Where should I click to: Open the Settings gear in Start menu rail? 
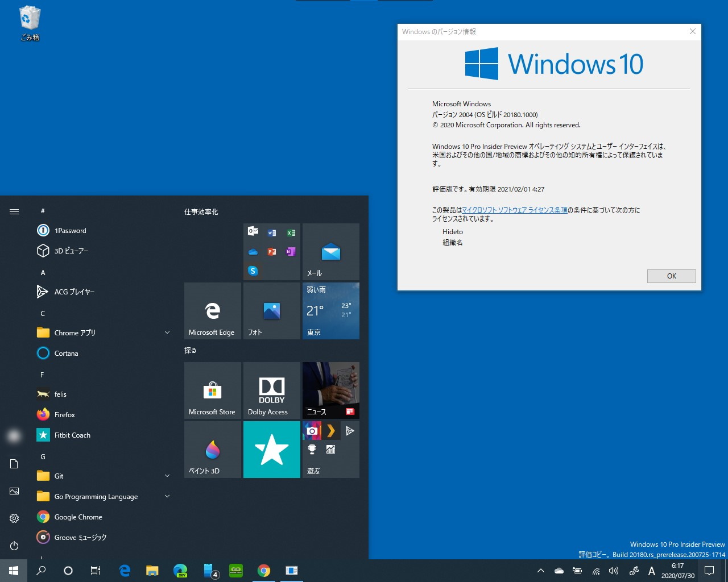click(x=14, y=518)
